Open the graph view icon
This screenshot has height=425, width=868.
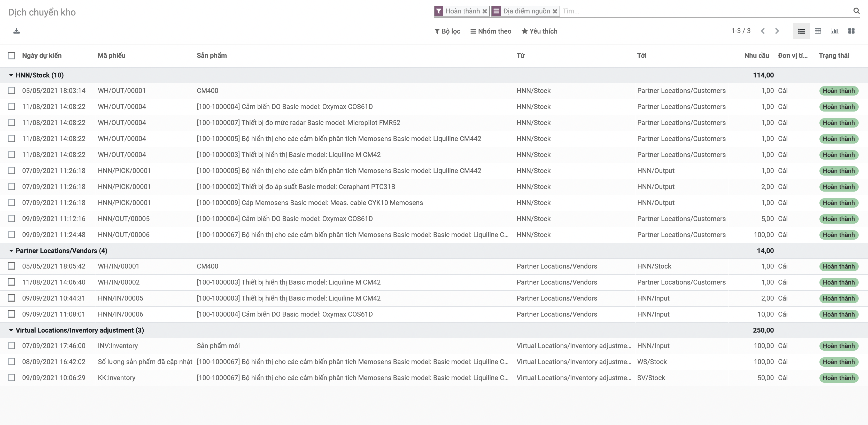click(835, 31)
